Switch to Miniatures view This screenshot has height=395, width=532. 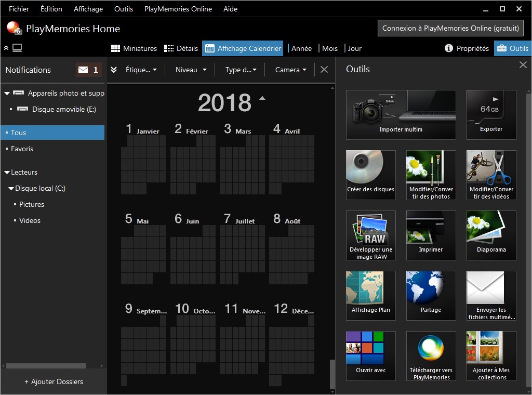pyautogui.click(x=134, y=48)
